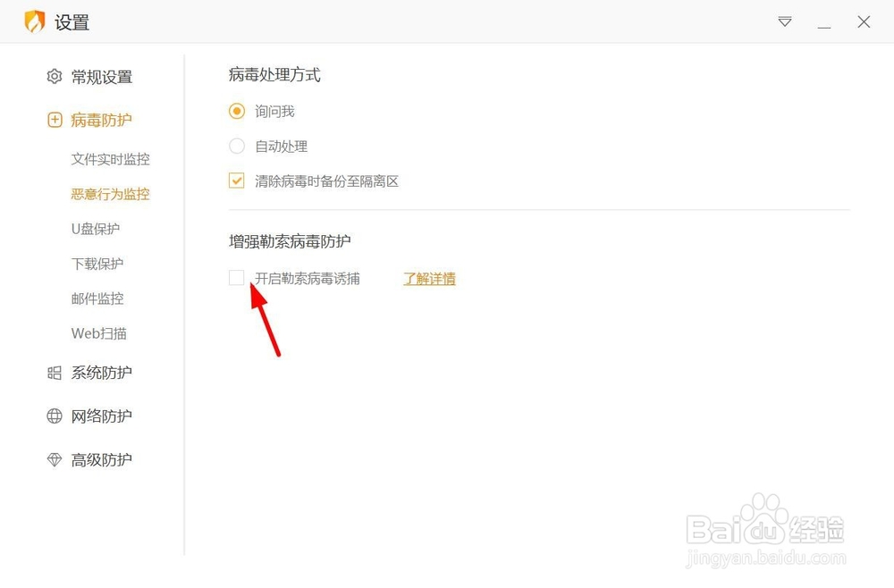The image size is (894, 588).
Task: Select the 自动处理 radio option
Action: click(x=237, y=146)
